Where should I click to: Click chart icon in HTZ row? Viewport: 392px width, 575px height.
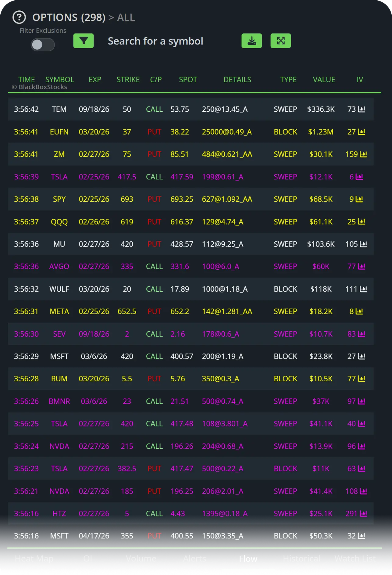click(363, 514)
